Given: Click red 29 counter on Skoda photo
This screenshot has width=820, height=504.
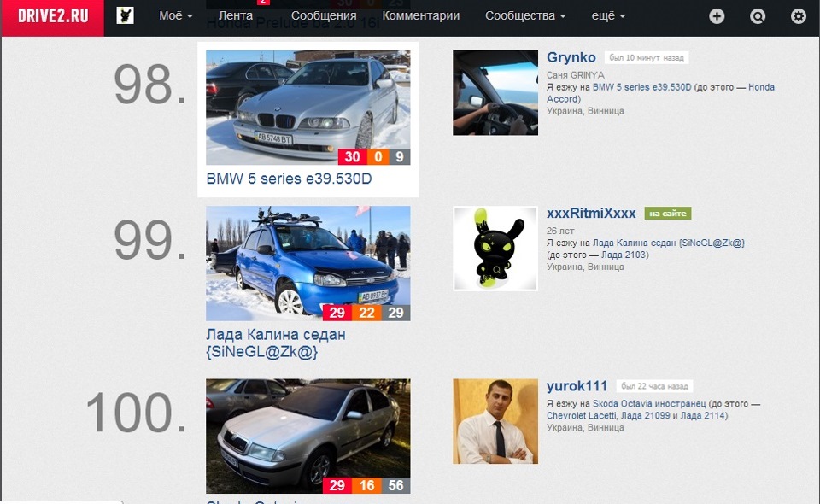Looking at the screenshot, I should (337, 485).
